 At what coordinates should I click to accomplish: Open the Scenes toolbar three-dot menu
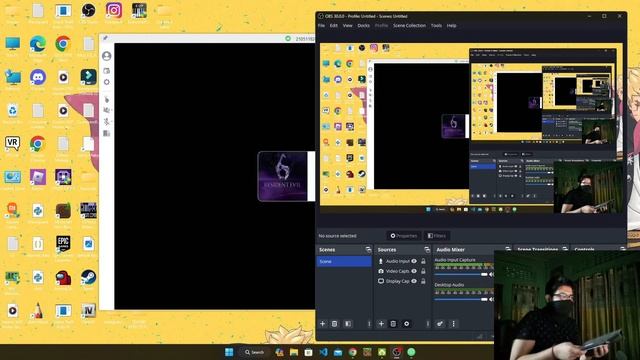coord(369,324)
